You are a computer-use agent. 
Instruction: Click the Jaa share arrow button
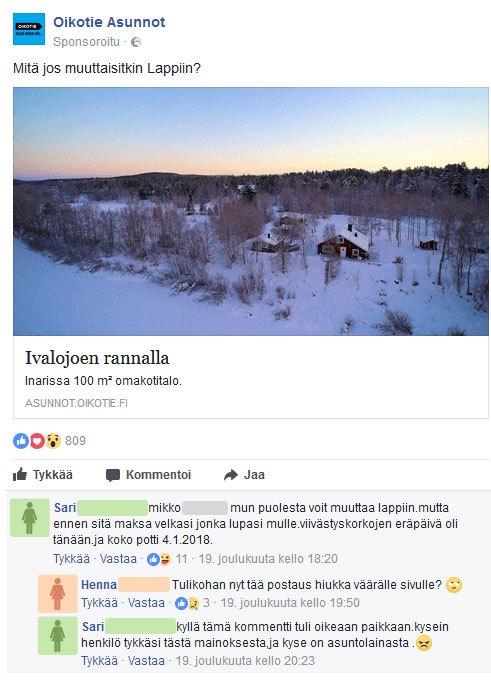click(244, 475)
